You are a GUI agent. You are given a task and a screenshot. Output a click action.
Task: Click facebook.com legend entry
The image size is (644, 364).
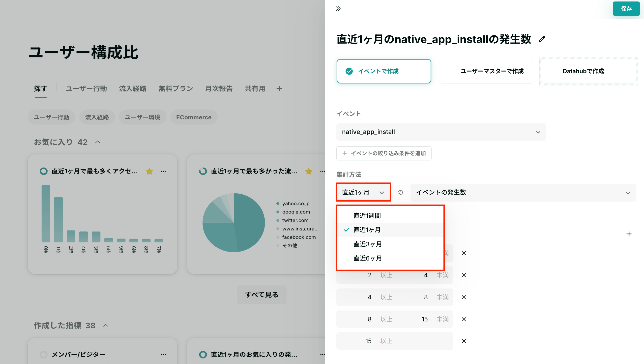pos(296,237)
